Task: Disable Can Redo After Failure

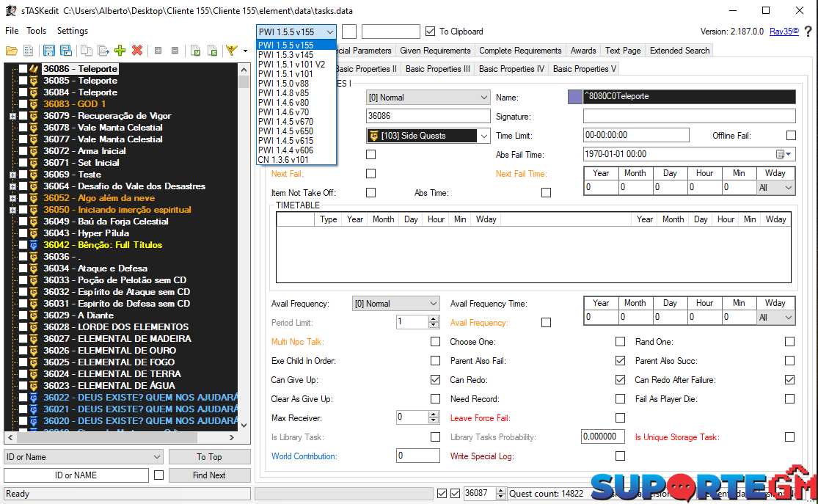Action: coord(790,380)
